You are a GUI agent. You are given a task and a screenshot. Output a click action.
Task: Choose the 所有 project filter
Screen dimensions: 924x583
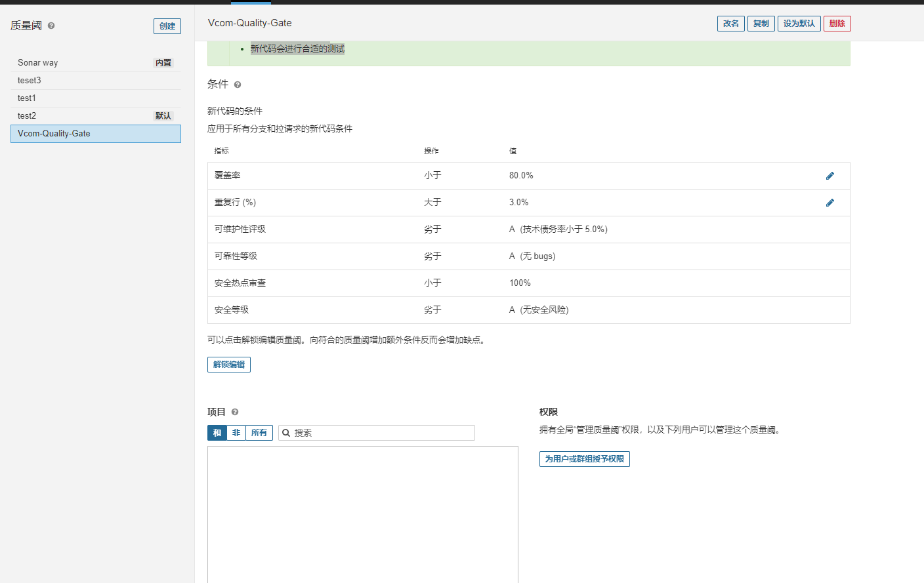259,433
